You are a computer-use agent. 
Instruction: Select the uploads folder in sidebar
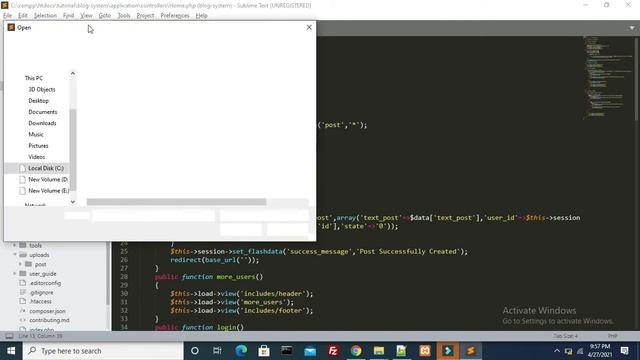[x=39, y=255]
